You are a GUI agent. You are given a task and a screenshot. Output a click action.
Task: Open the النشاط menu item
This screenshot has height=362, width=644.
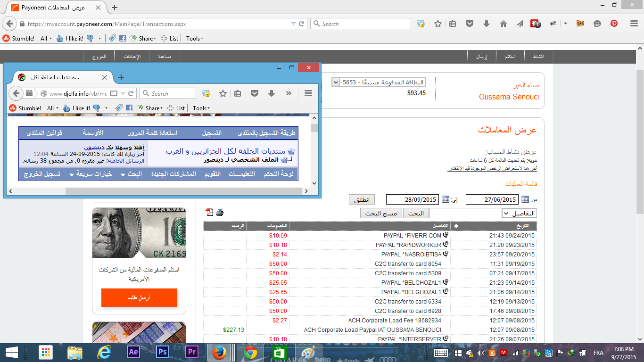point(538,56)
